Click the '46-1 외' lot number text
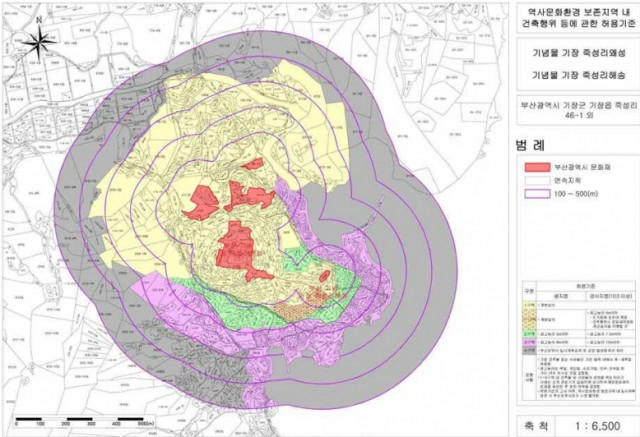Viewport: 640px width, 437px height. [579, 115]
